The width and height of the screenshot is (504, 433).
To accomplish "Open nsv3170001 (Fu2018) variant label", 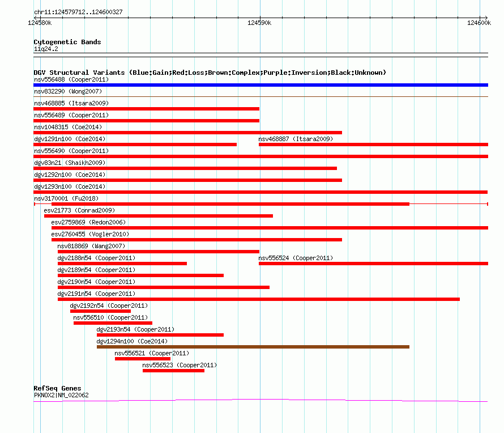I will [66, 198].
